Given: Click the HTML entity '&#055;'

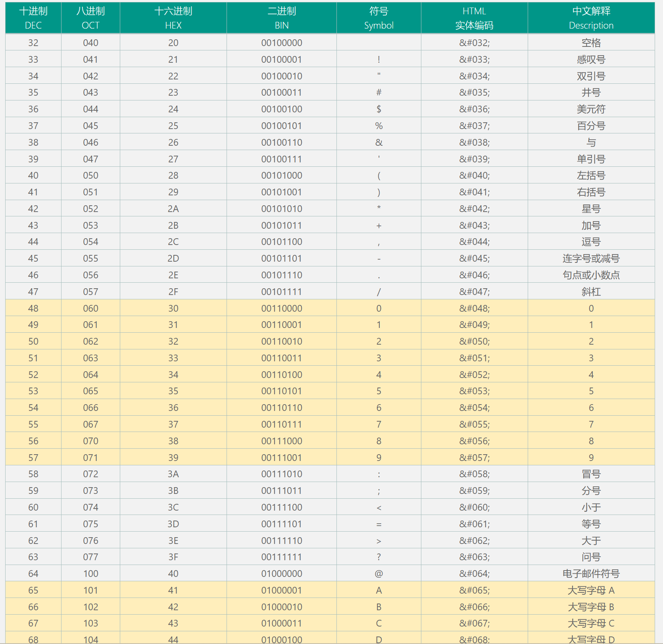Looking at the screenshot, I should point(475,424).
